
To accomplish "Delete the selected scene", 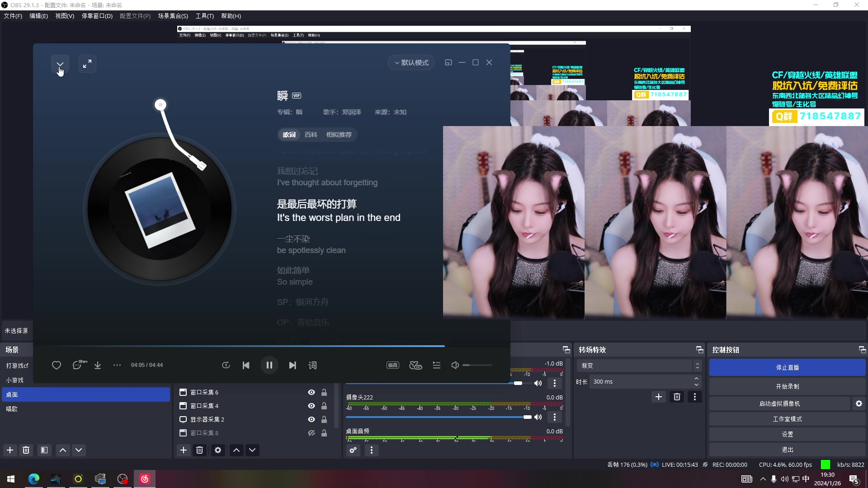I will pyautogui.click(x=26, y=450).
